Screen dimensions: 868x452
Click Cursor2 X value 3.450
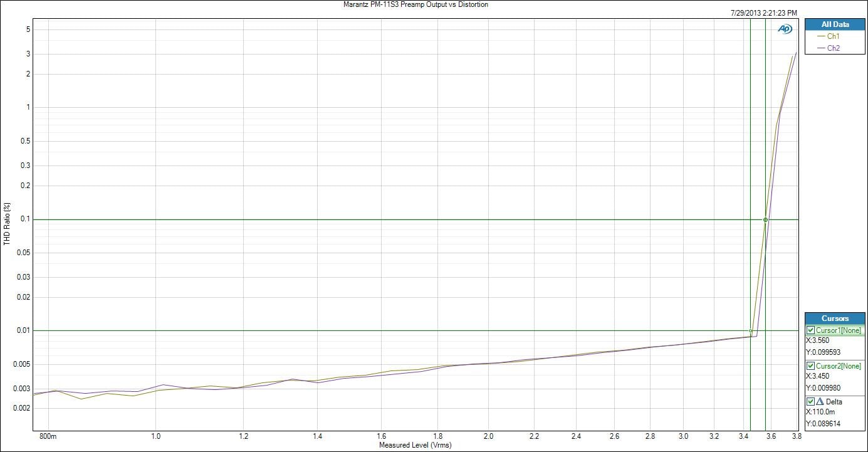point(818,376)
